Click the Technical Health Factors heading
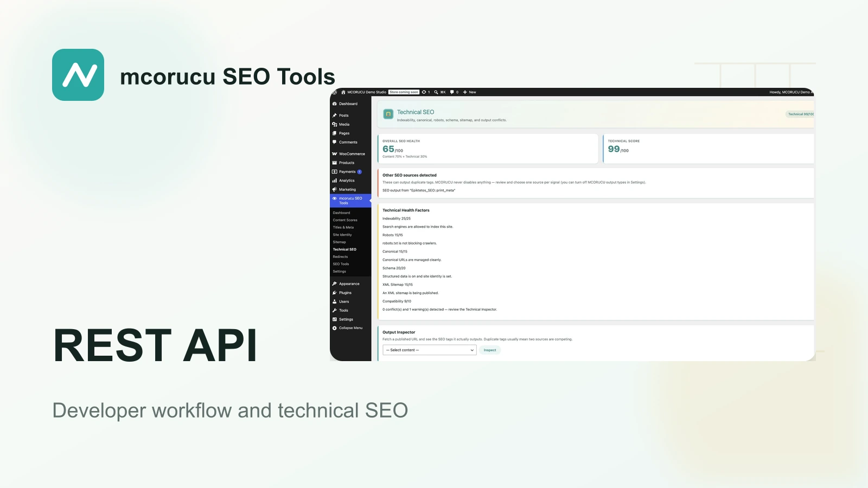Viewport: 868px width, 488px height. click(x=406, y=210)
